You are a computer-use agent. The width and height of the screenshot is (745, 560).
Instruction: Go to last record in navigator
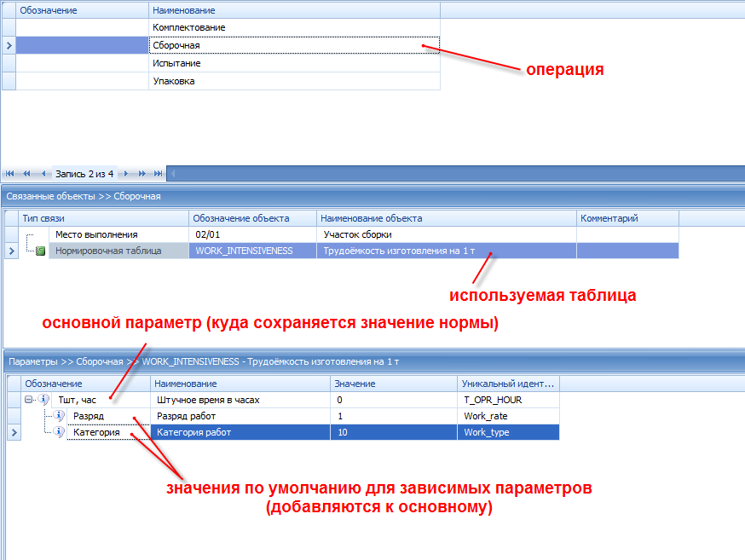click(159, 174)
